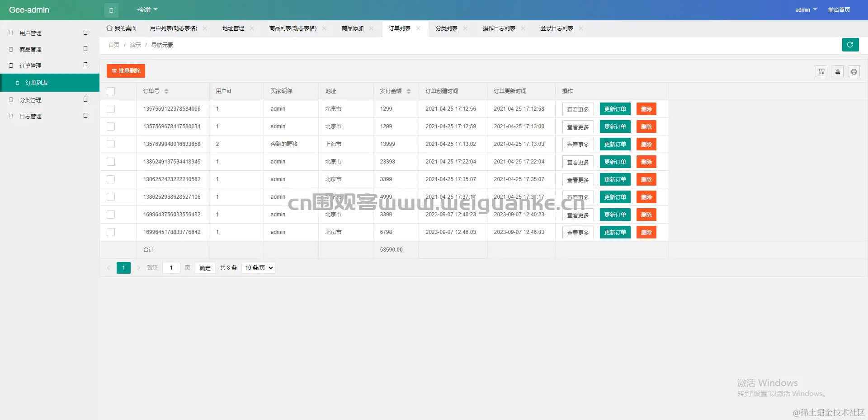Image resolution: width=868 pixels, height=420 pixels.
Task: Click 更新订单 for the 上海市 order row
Action: coord(615,145)
